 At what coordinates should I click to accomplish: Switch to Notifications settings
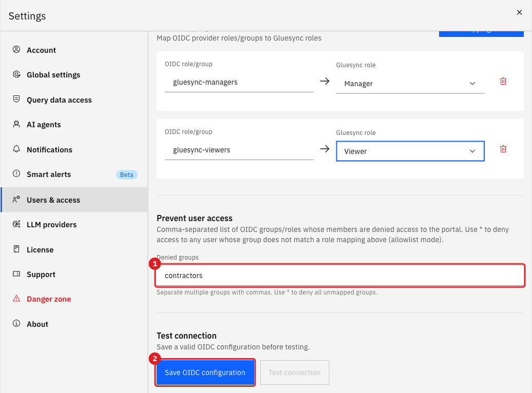[x=74, y=149]
